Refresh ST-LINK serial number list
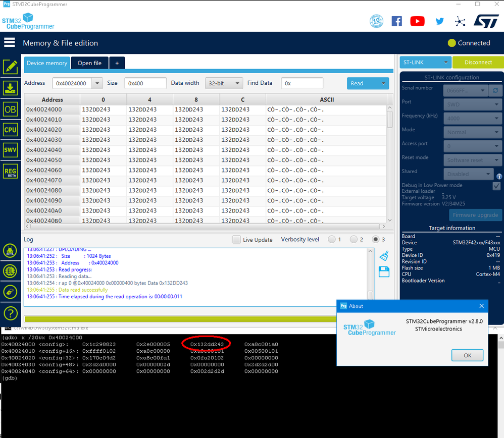 coord(495,90)
